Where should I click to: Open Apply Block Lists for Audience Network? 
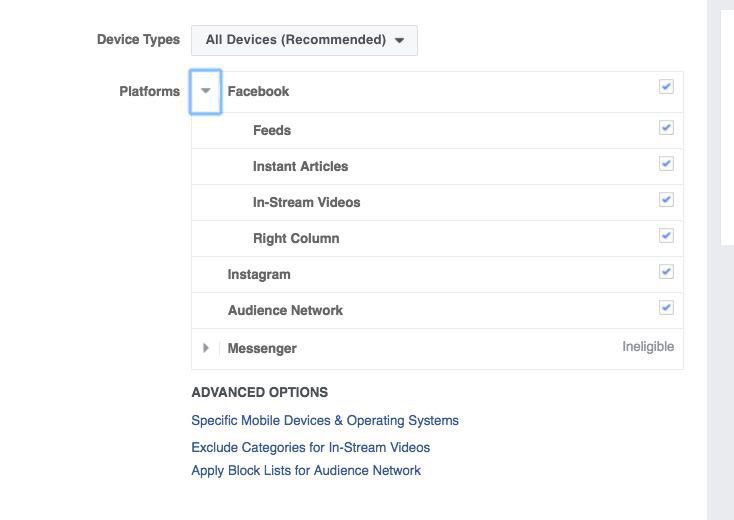(x=306, y=470)
